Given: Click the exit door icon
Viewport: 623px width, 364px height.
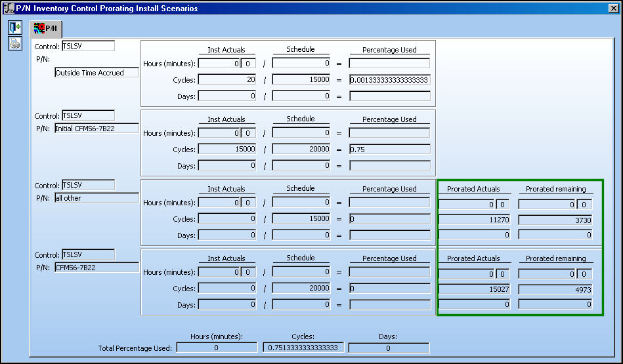Looking at the screenshot, I should pyautogui.click(x=15, y=28).
